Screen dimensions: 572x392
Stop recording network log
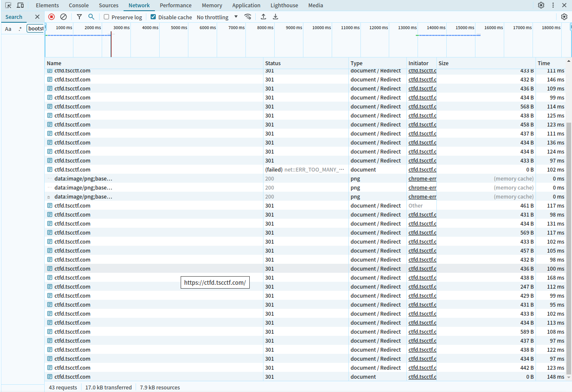click(x=51, y=17)
